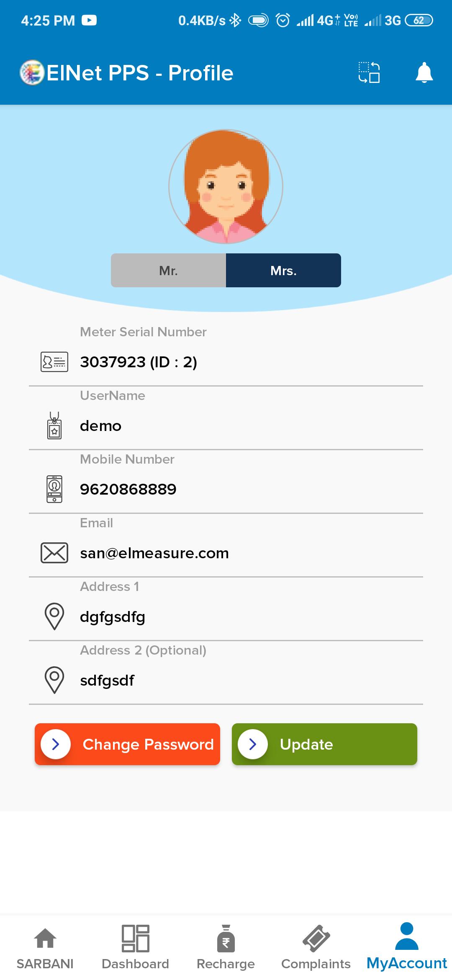Tap the Address 1 location pin icon
This screenshot has width=452, height=980.
click(54, 616)
